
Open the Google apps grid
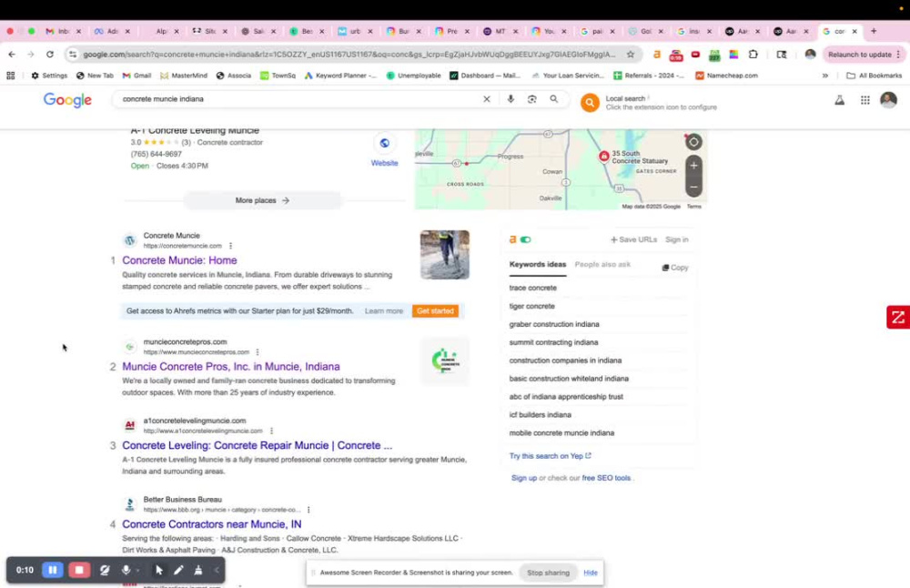864,100
